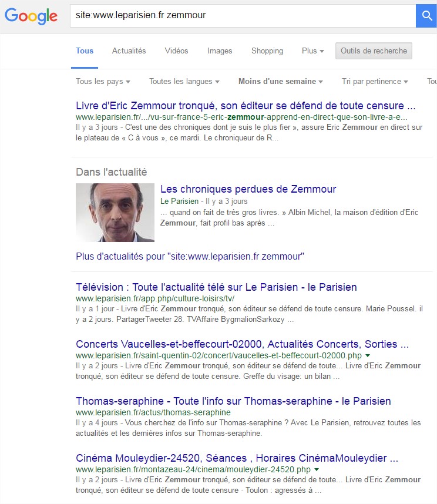
Task: Open the Tous les pays dropdown
Action: tap(103, 81)
